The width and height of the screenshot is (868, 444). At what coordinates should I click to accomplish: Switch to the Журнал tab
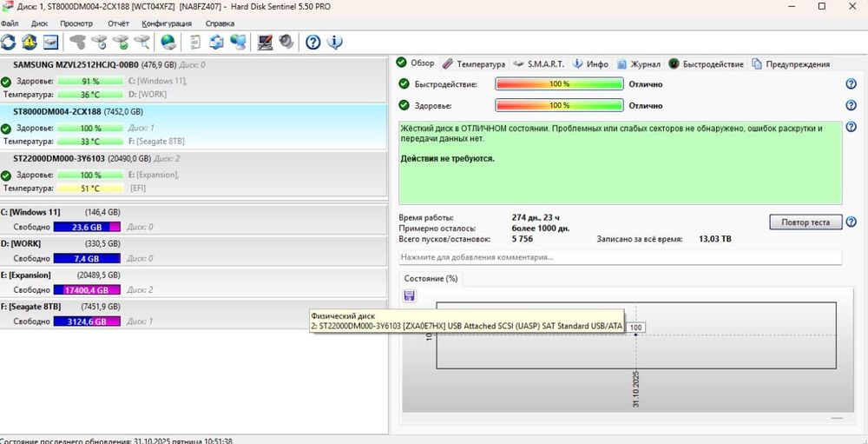pos(639,63)
